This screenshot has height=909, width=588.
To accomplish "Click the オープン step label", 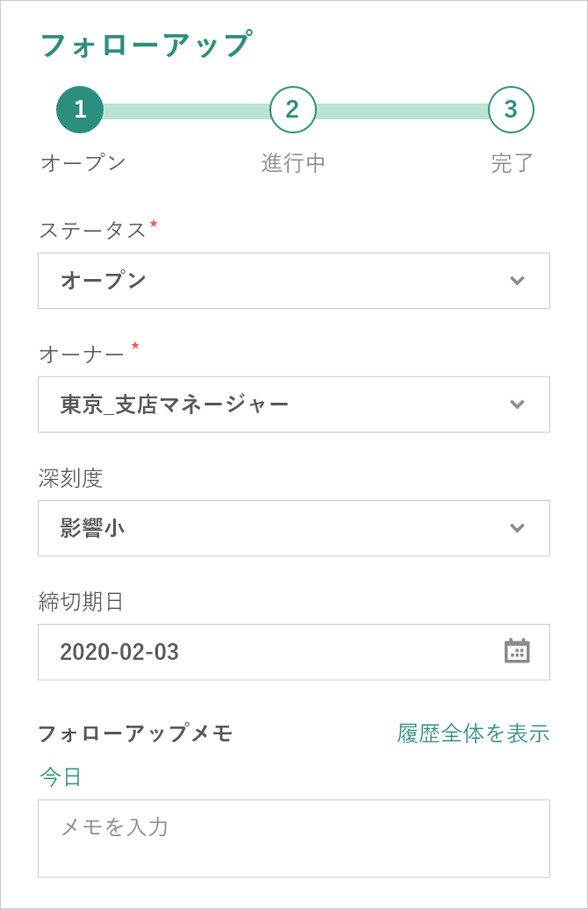I will [x=82, y=163].
